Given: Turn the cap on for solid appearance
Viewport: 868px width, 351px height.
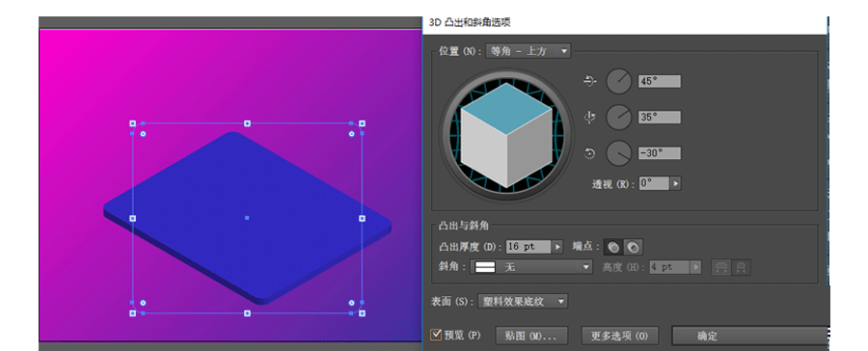Looking at the screenshot, I should tap(614, 247).
